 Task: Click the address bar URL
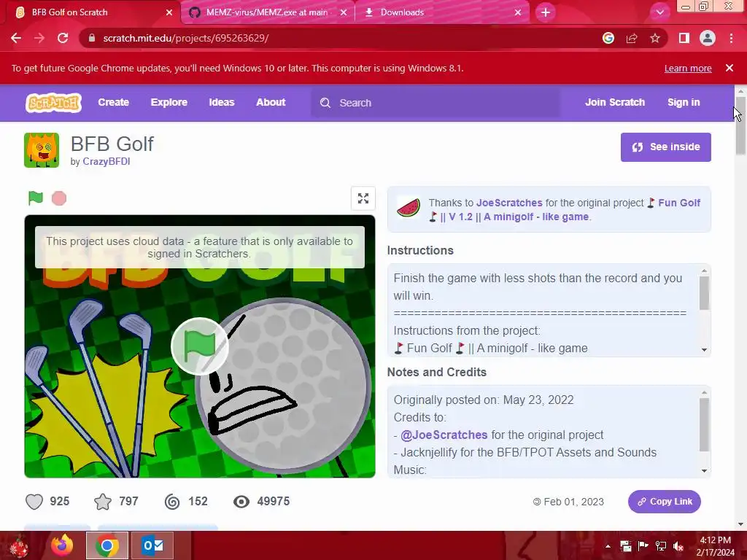tap(186, 38)
